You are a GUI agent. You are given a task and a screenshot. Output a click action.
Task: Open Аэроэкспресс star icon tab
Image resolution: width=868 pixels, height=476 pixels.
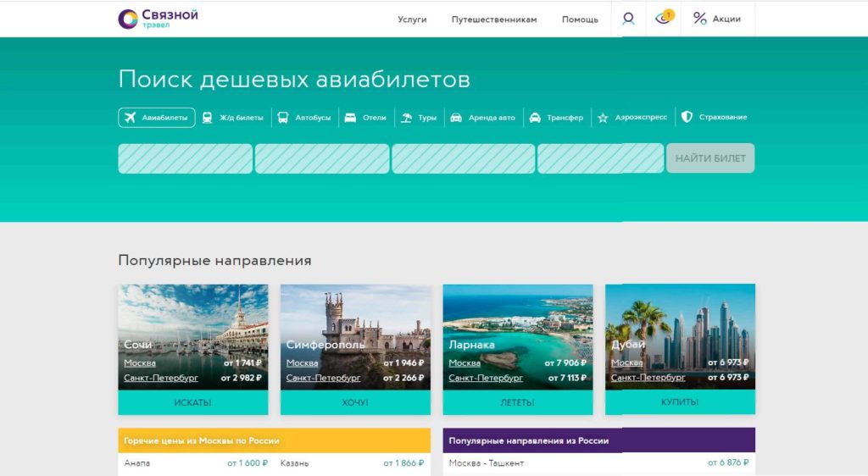pos(603,118)
